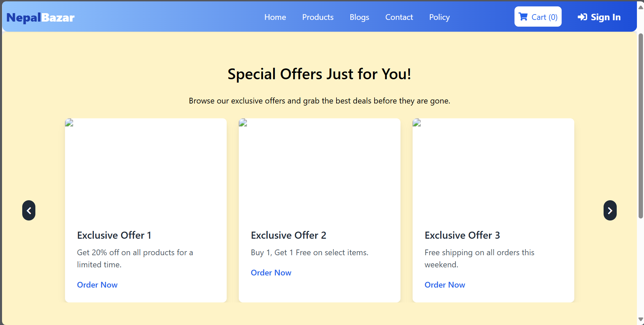The width and height of the screenshot is (644, 325).
Task: Navigate to the Products page
Action: [x=318, y=17]
